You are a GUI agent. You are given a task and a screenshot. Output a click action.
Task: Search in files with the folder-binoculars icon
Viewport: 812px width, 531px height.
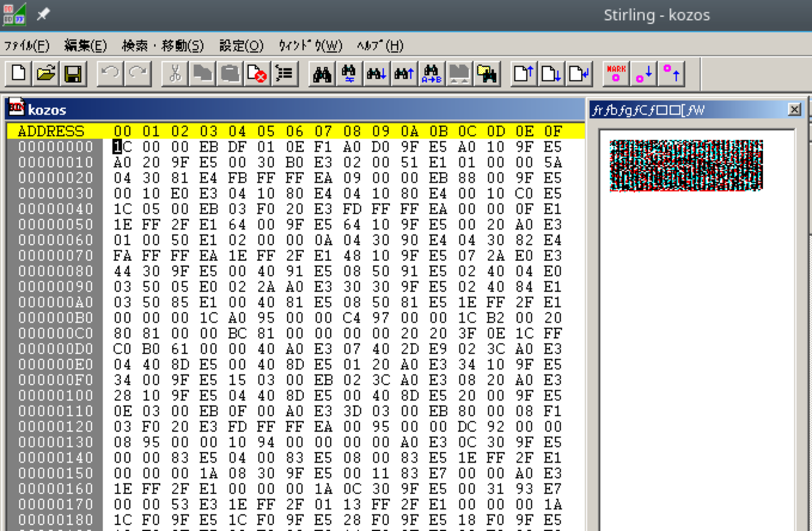click(x=487, y=74)
